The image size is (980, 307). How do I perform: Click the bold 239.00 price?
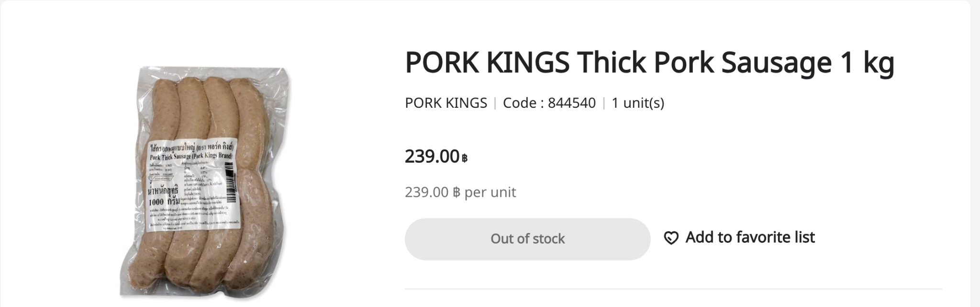(x=432, y=156)
